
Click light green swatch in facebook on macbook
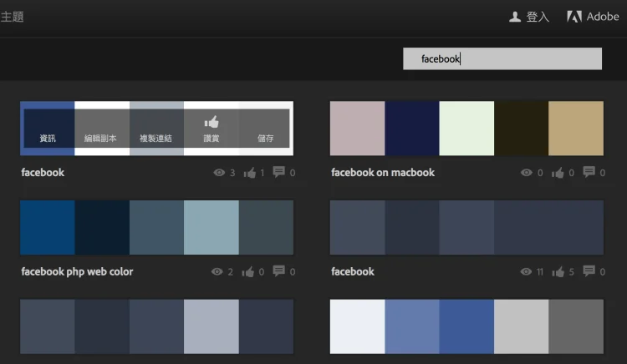(x=466, y=128)
